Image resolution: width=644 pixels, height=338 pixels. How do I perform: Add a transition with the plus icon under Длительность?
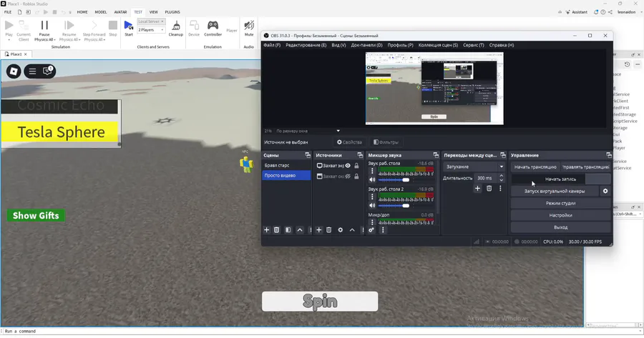(x=477, y=188)
